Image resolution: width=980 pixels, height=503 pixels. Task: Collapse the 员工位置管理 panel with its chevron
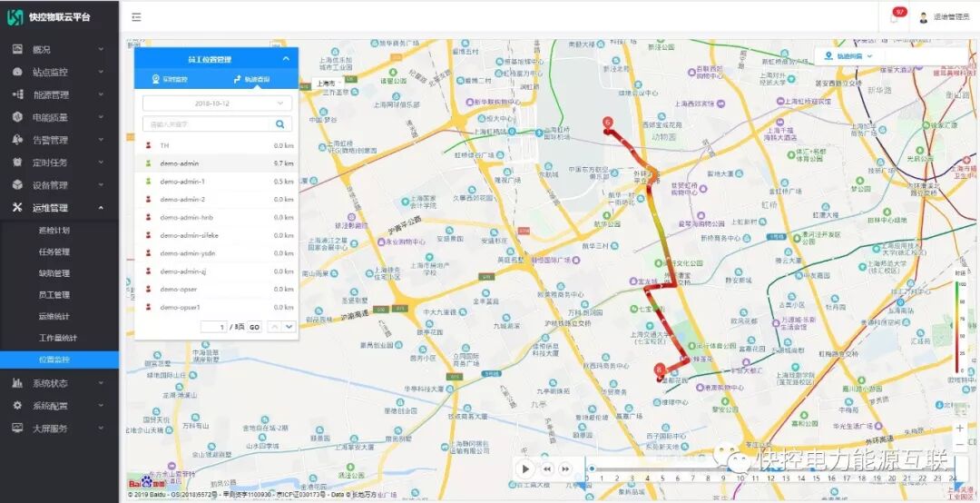point(286,59)
